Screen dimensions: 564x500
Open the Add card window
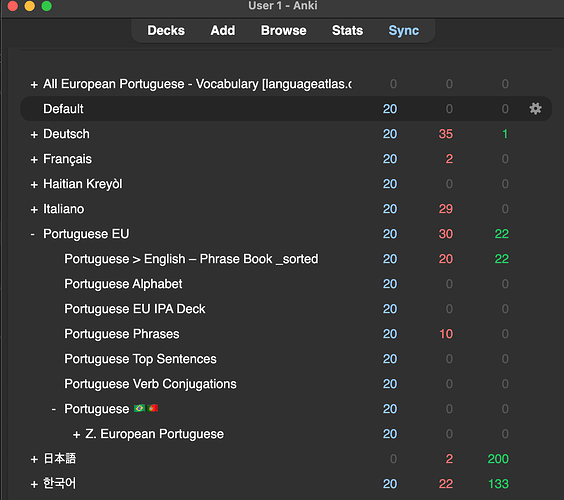tap(223, 31)
